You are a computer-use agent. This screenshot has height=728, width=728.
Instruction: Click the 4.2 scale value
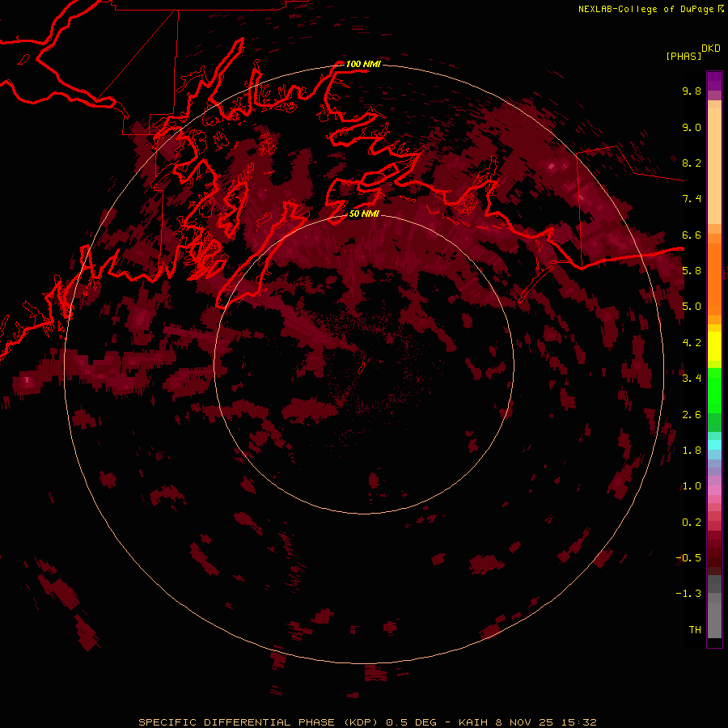[x=692, y=343]
